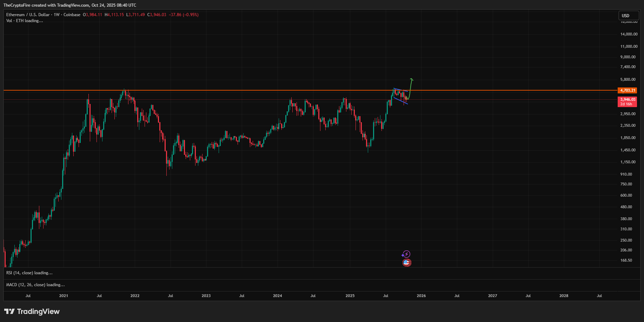Click the 2027 label on time axis

492,296
